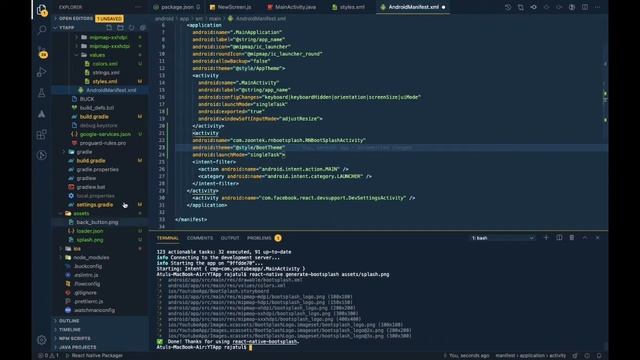Switch to the package.json editor tab
The width and height of the screenshot is (640, 360).
click(177, 7)
